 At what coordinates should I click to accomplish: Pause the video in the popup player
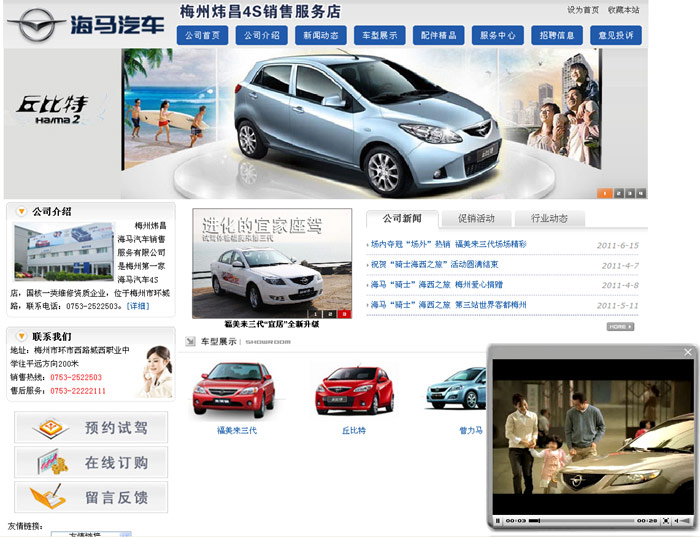pyautogui.click(x=498, y=521)
